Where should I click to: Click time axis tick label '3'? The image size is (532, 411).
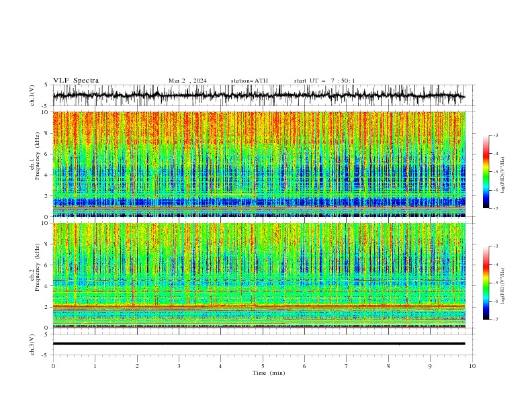point(179,366)
